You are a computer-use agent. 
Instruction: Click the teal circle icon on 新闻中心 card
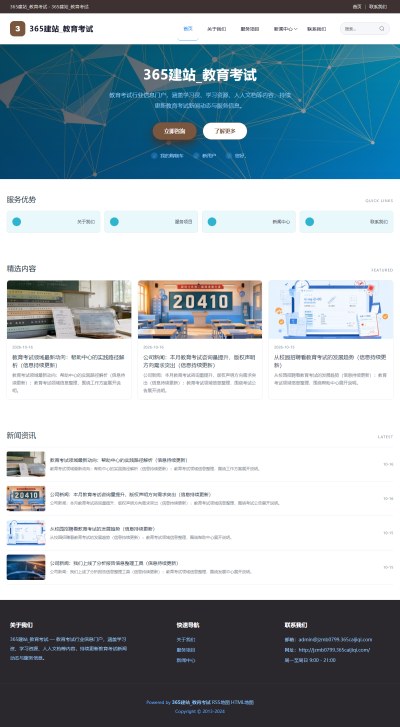click(x=212, y=222)
